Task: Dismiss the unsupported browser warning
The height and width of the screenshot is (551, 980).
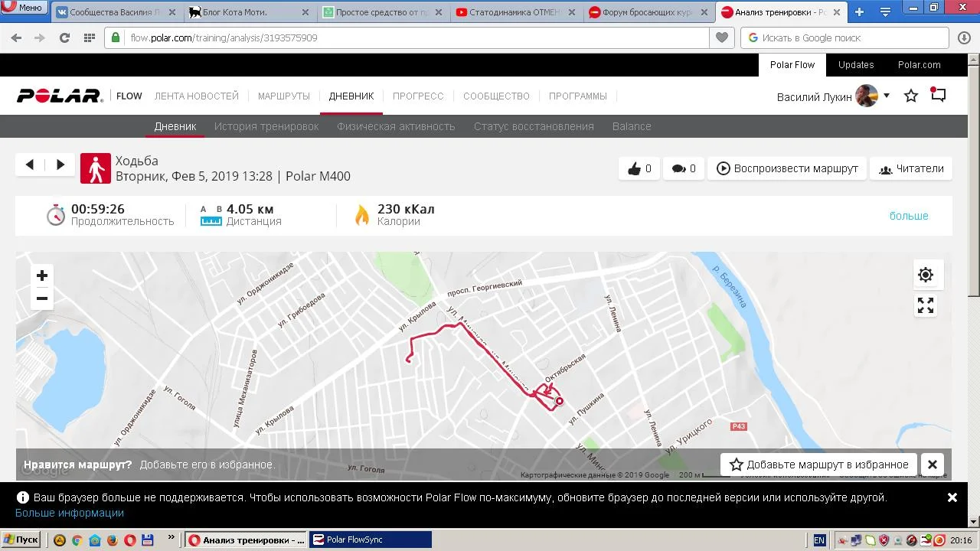Action: (952, 497)
